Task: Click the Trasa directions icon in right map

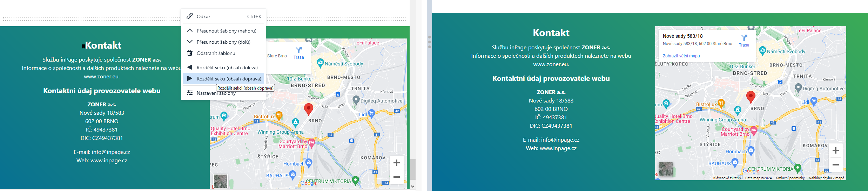Action: pyautogui.click(x=744, y=38)
